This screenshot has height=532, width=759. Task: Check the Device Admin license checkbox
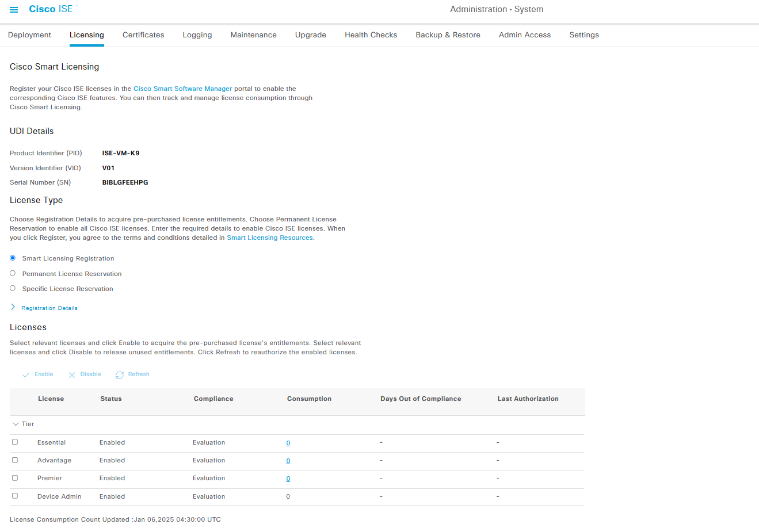(15, 496)
